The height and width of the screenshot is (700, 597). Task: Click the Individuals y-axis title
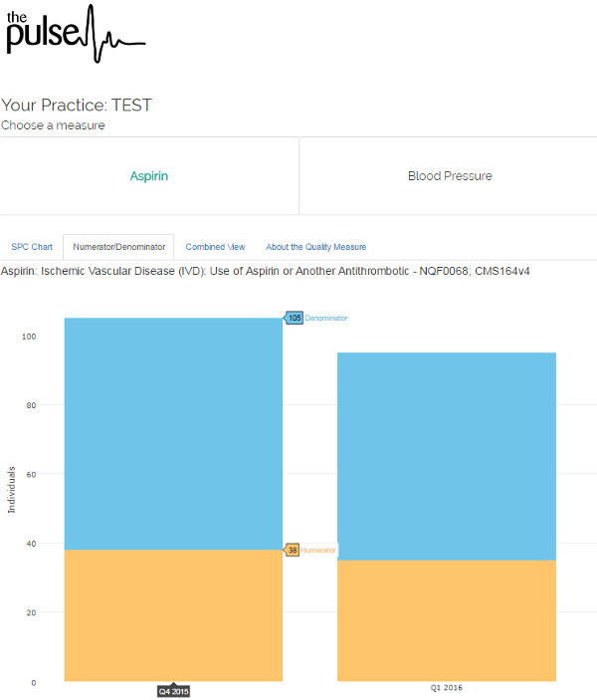12,489
